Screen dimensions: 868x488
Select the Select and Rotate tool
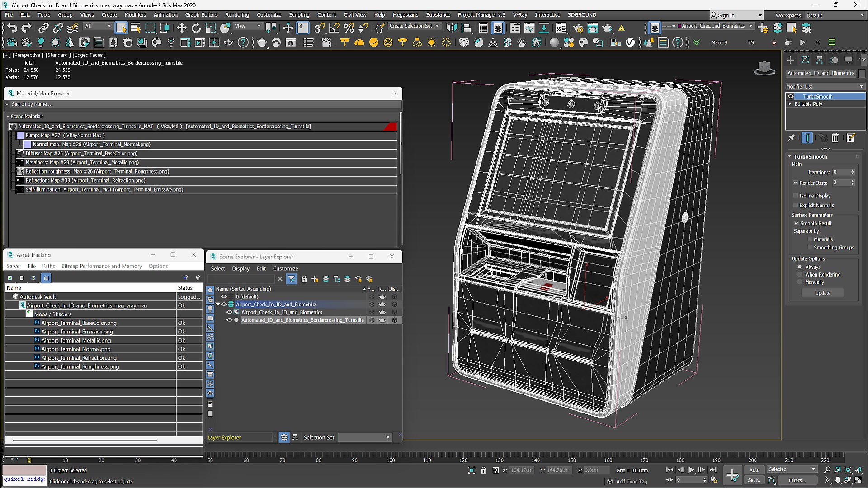[196, 28]
